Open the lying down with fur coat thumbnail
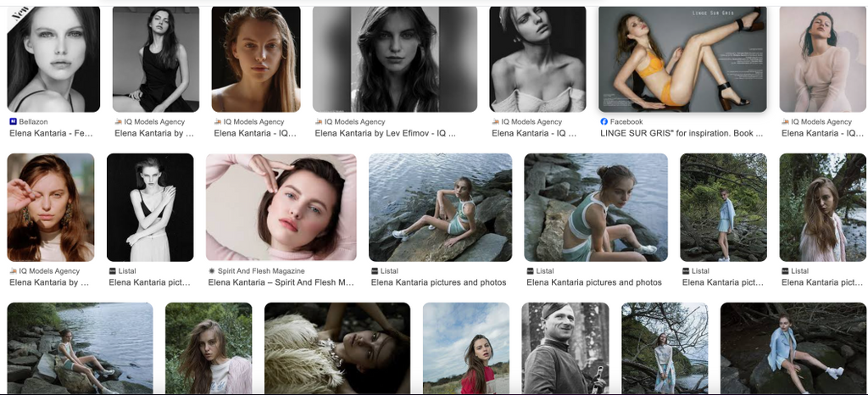Viewport: 868px width, 395px height. coord(337,348)
